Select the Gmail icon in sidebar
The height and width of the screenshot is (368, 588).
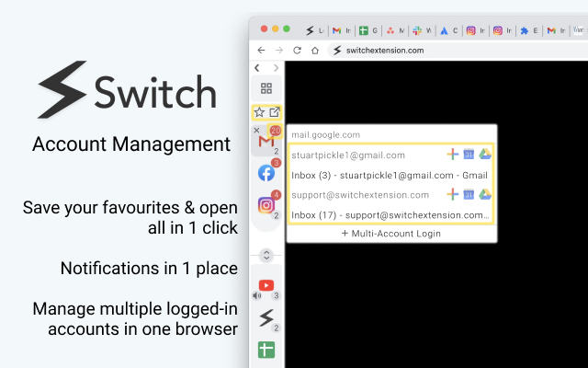pos(266,142)
